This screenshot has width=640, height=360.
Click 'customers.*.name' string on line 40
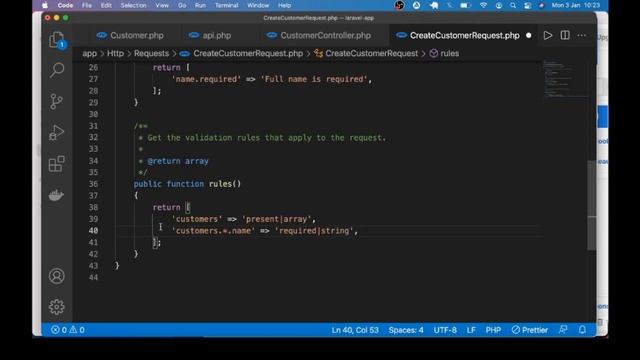213,231
